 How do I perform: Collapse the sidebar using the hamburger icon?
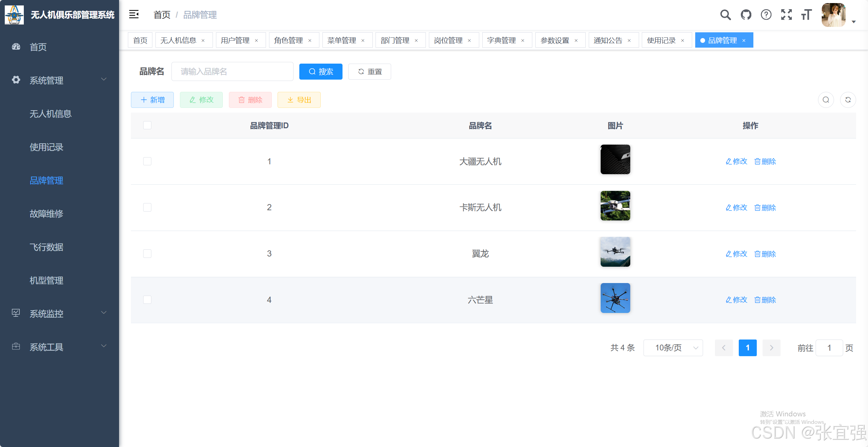pos(134,14)
